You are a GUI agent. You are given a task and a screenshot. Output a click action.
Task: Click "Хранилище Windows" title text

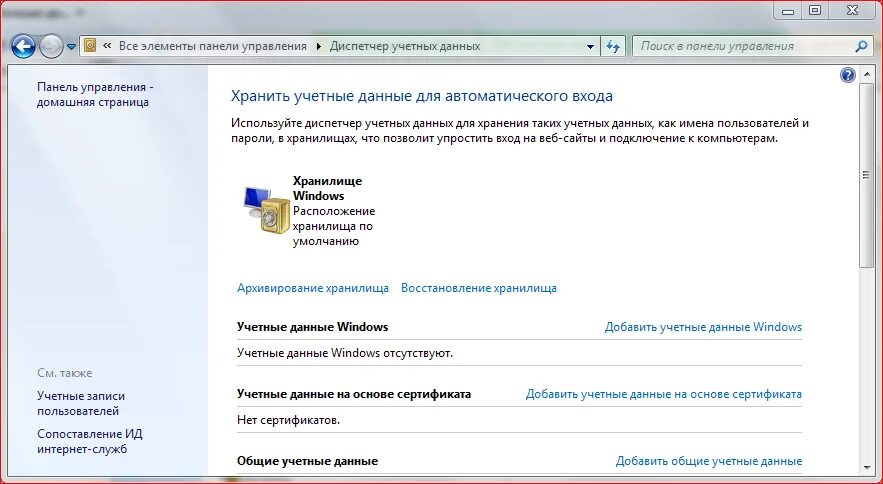[328, 188]
